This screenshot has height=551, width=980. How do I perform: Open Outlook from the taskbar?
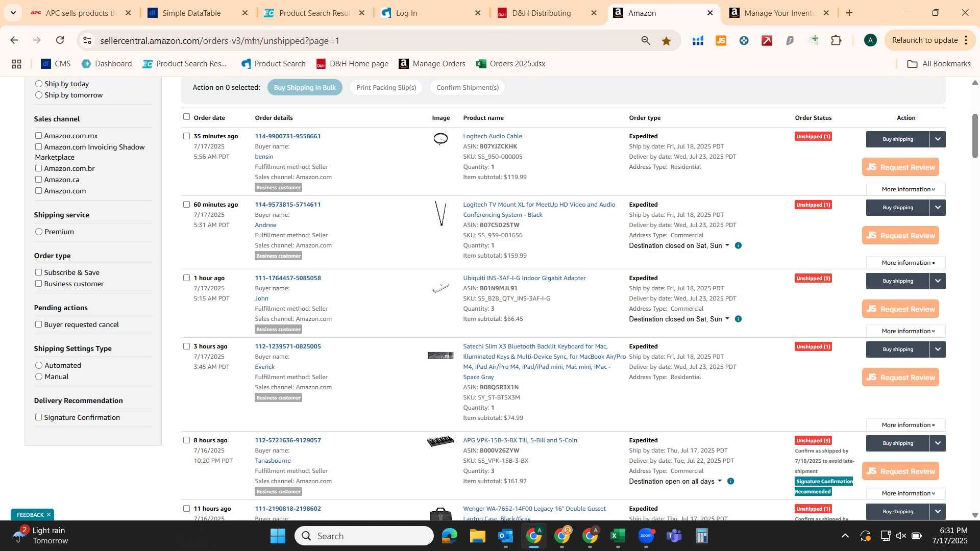pos(505,536)
